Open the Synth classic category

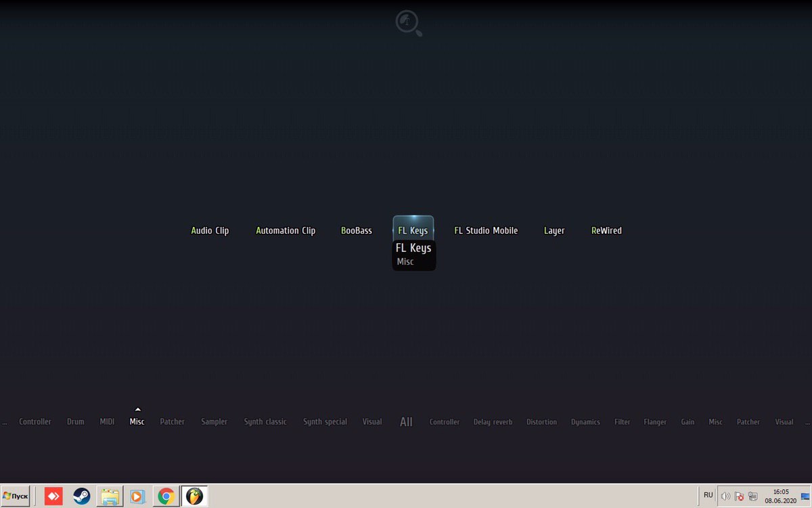click(x=265, y=421)
